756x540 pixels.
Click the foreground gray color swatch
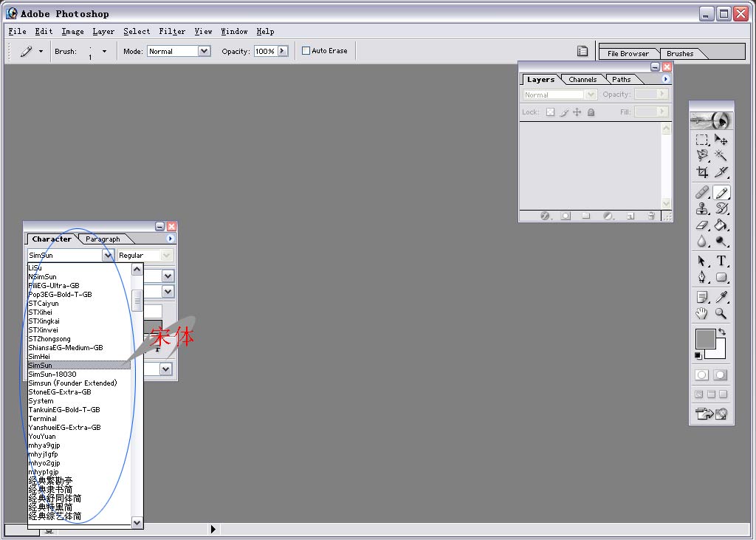(x=705, y=338)
